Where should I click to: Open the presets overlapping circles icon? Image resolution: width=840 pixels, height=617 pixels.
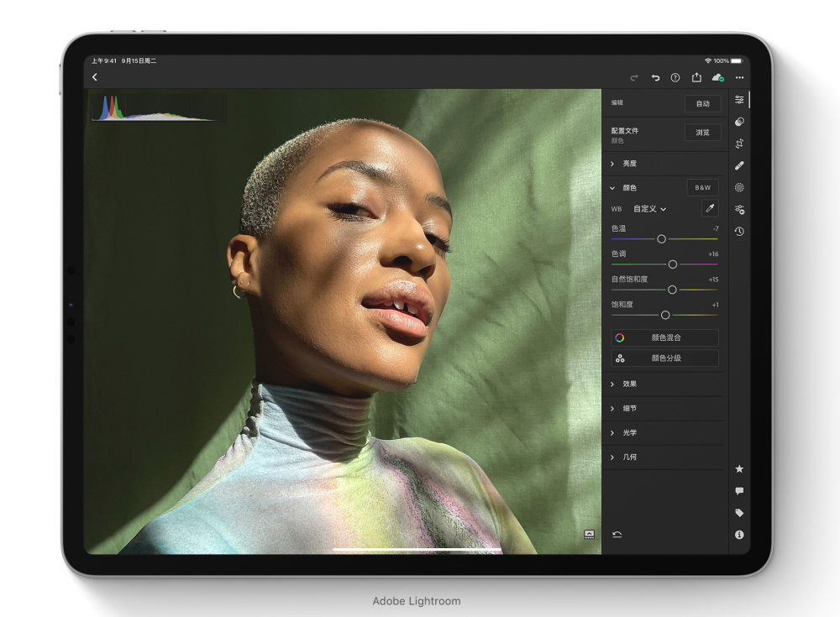click(x=739, y=122)
